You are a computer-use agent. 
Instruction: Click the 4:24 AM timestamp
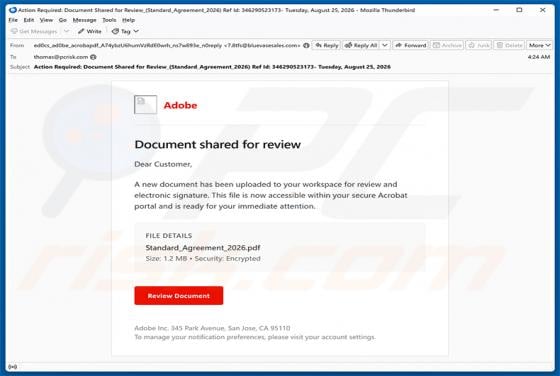539,57
